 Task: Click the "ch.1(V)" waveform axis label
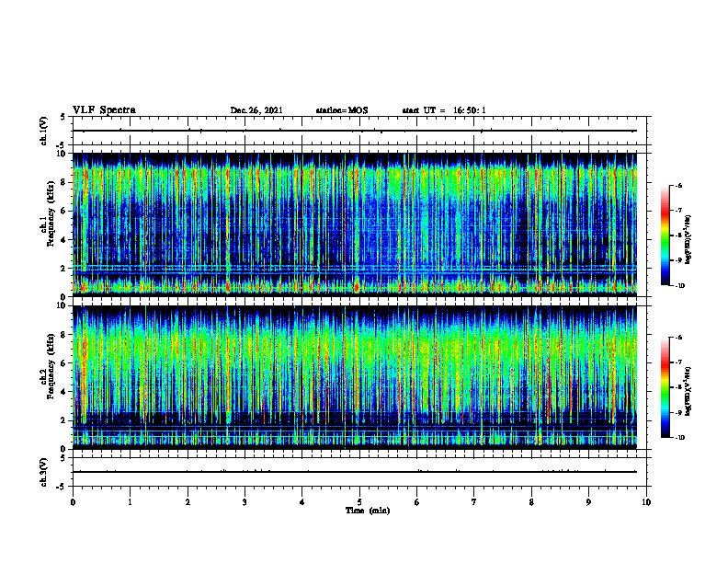coord(44,131)
